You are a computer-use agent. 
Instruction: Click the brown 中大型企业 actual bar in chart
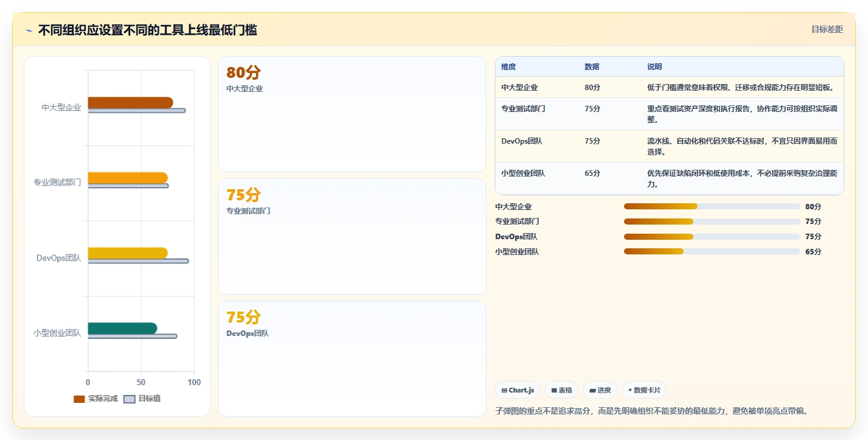click(x=130, y=103)
